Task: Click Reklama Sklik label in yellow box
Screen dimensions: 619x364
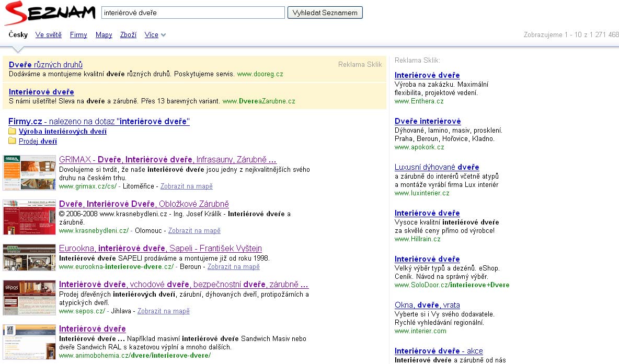Action: pyautogui.click(x=360, y=65)
